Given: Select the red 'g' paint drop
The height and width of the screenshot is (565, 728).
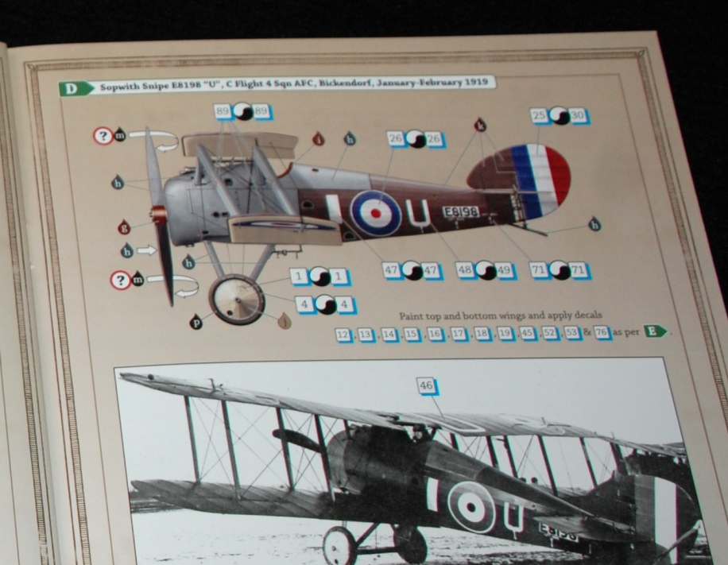Looking at the screenshot, I should click(124, 227).
